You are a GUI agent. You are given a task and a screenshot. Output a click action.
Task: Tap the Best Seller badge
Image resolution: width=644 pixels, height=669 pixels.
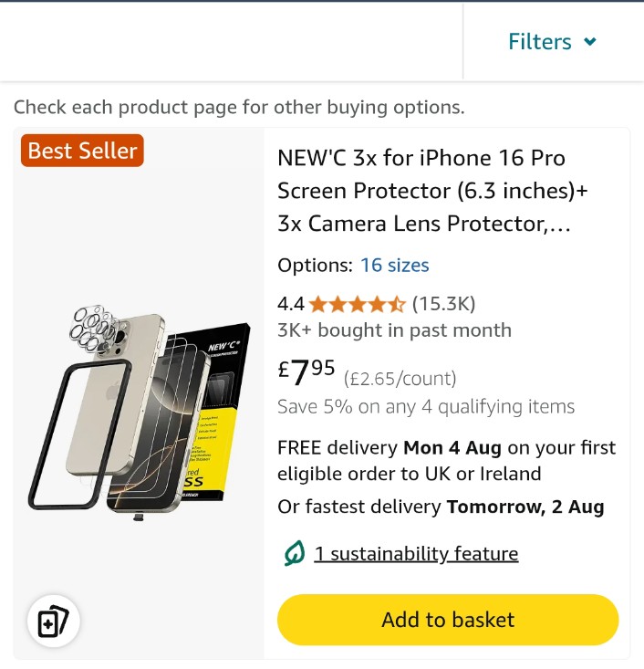coord(82,151)
